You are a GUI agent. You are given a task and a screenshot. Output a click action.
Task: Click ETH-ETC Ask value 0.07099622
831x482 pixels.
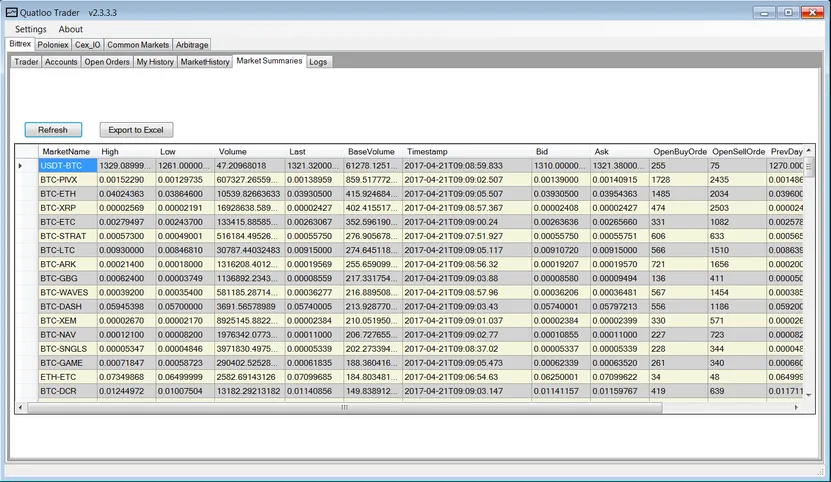click(x=620, y=377)
